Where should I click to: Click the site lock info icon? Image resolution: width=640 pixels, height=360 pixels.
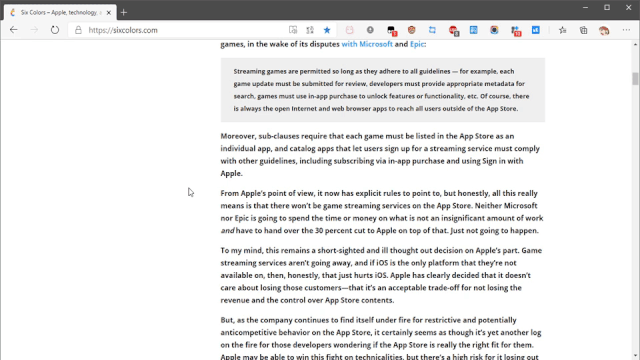pyautogui.click(x=78, y=30)
